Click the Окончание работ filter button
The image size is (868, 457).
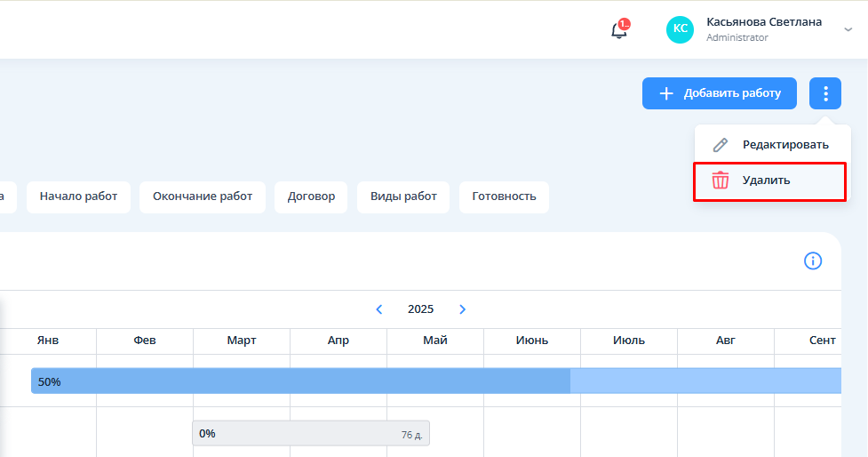coord(203,196)
